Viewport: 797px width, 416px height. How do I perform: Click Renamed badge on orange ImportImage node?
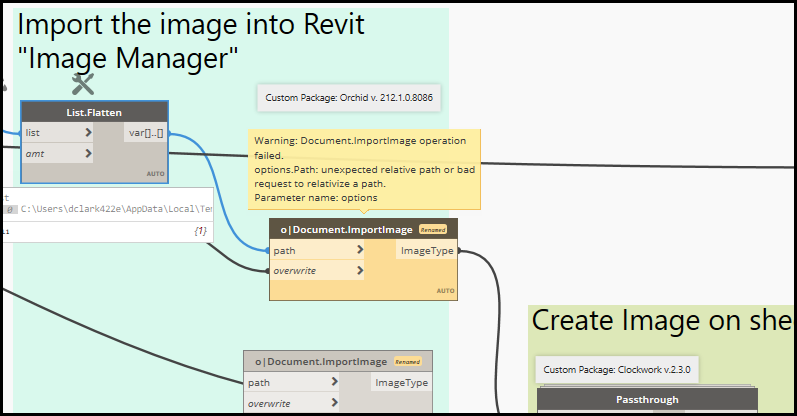tap(433, 230)
